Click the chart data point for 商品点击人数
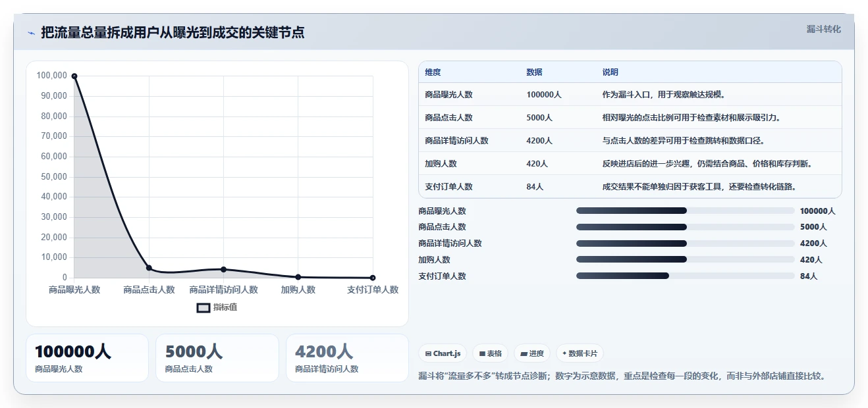Viewport: 868px width, 408px height. point(149,268)
